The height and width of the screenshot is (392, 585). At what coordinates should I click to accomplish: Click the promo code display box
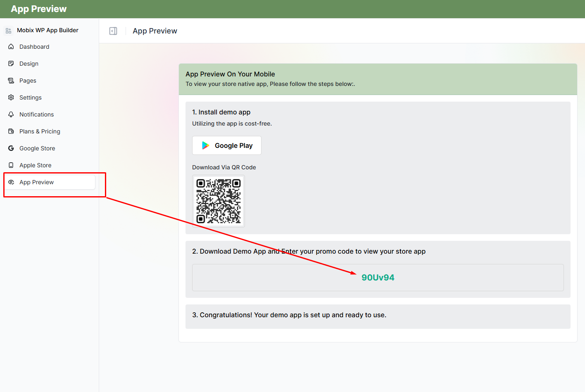[x=378, y=278]
